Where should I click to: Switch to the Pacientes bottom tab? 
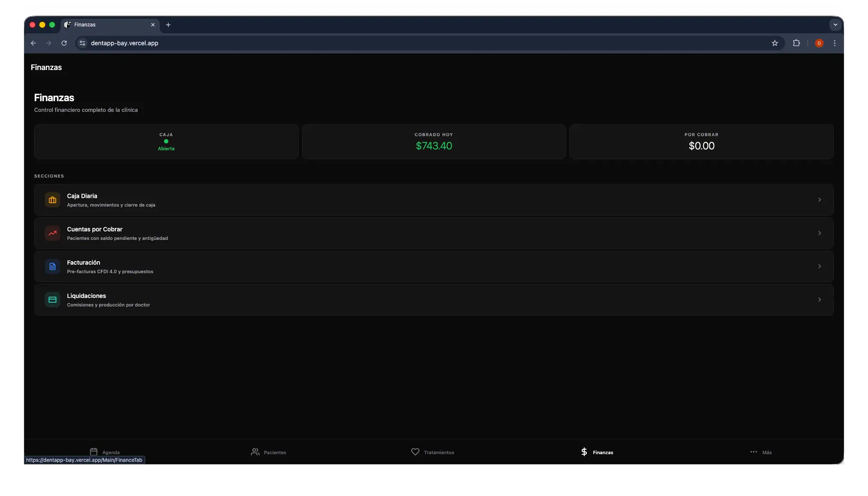click(268, 452)
